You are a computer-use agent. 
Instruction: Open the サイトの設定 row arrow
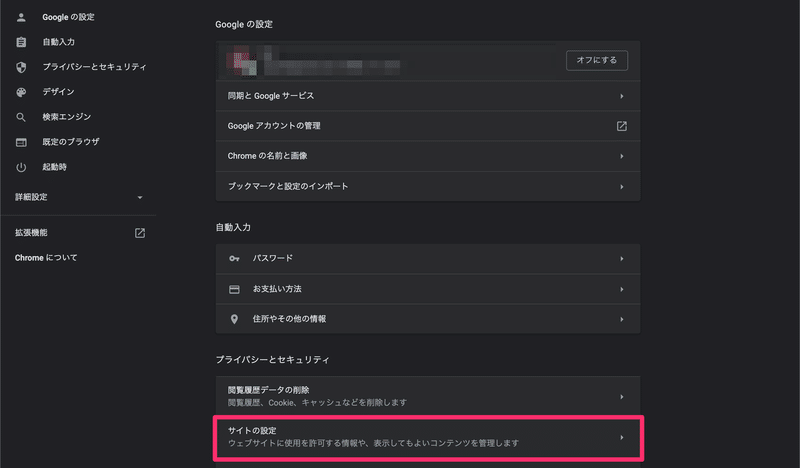621,438
